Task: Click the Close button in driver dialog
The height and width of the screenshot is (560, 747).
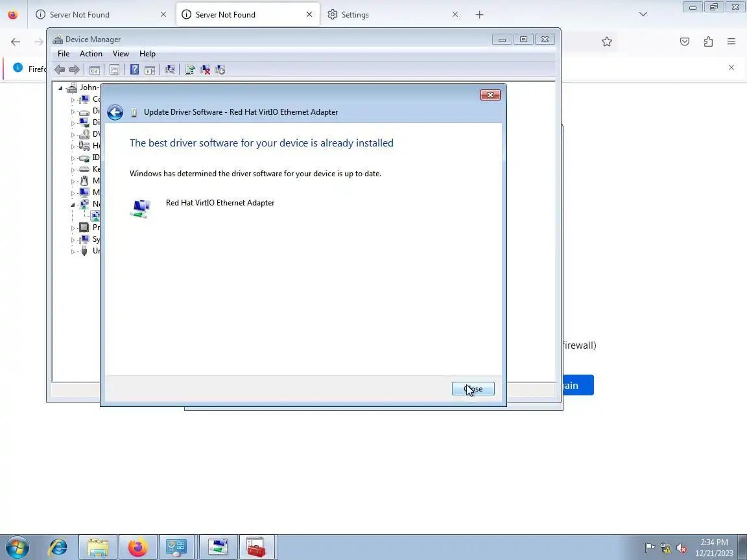Action: coord(473,389)
